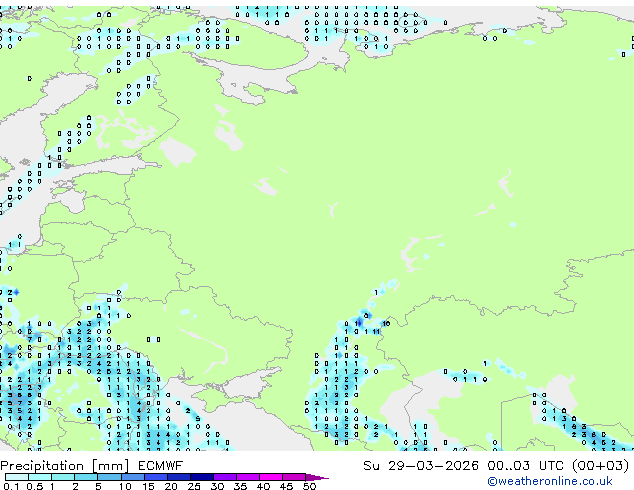Select the 45–50 mm legend color box
The width and height of the screenshot is (634, 490).
294,477
